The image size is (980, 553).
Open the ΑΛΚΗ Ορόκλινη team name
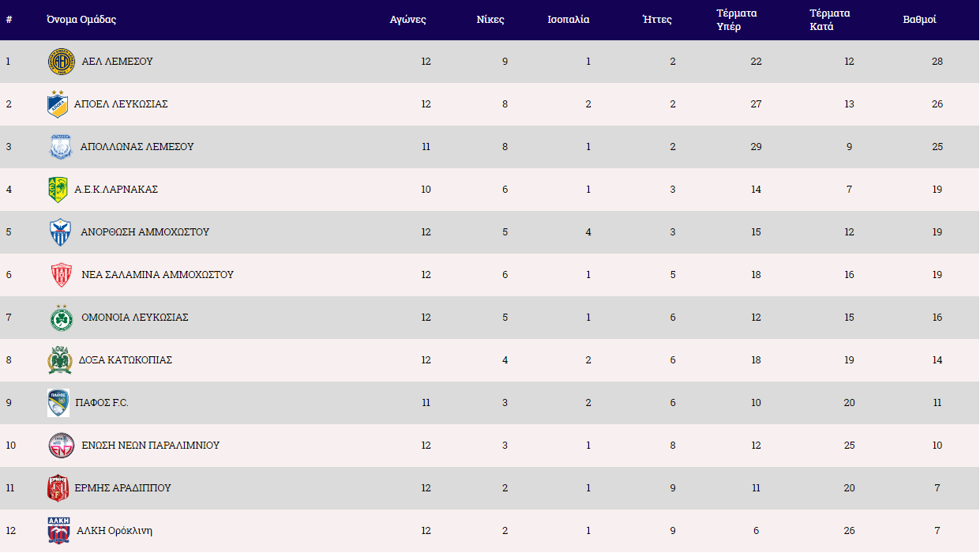click(x=115, y=531)
